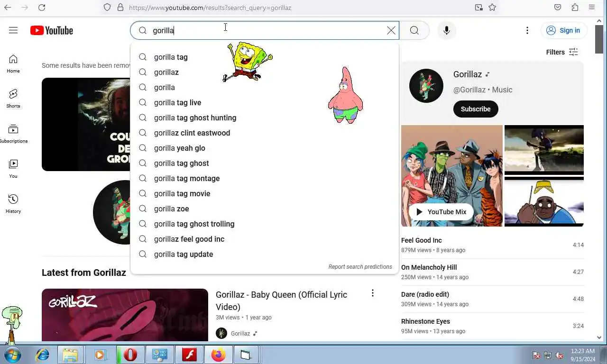Open Opera from the taskbar

pos(129,355)
